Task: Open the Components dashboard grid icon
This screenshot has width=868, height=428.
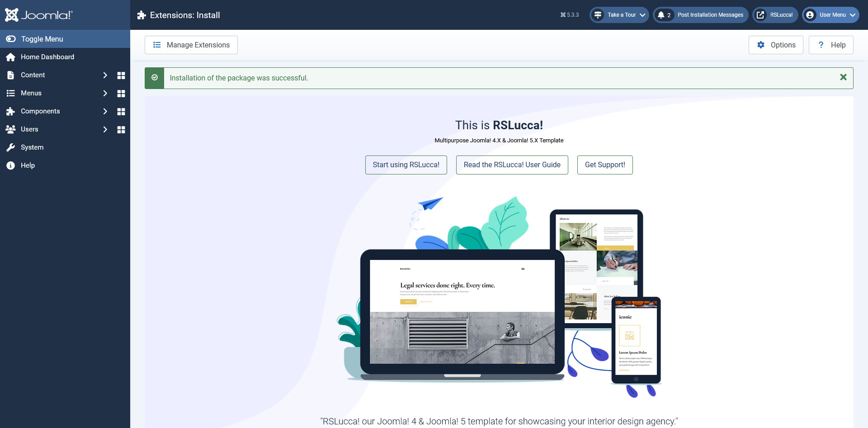Action: click(x=121, y=112)
